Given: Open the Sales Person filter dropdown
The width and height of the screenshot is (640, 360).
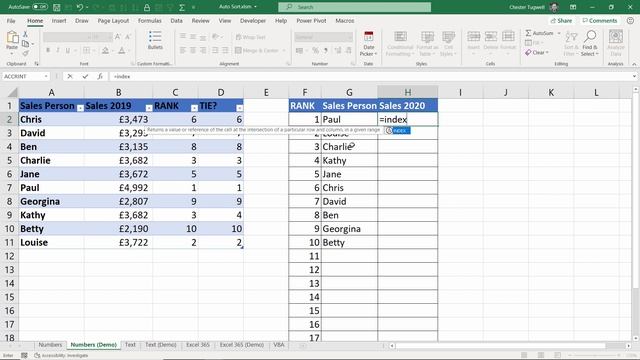Looking at the screenshot, I should tap(80, 108).
